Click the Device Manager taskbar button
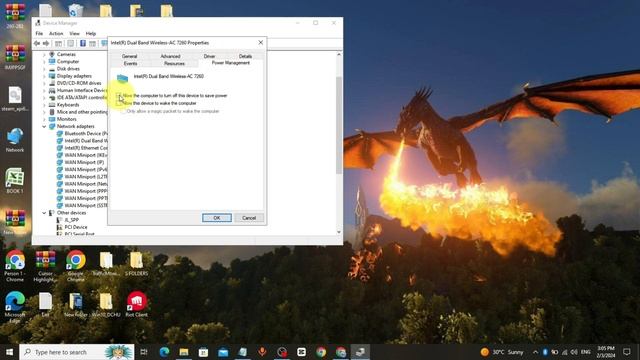This screenshot has width=640, height=360. coord(360,352)
